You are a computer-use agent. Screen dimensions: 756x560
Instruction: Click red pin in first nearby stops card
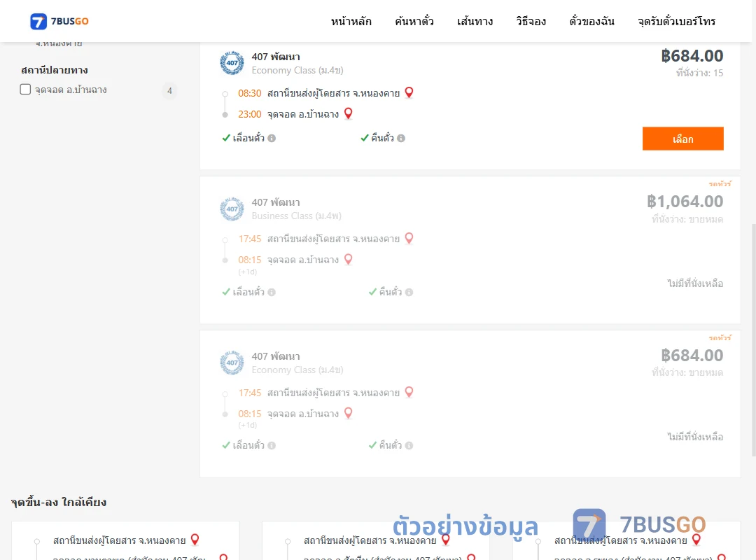coord(195,539)
